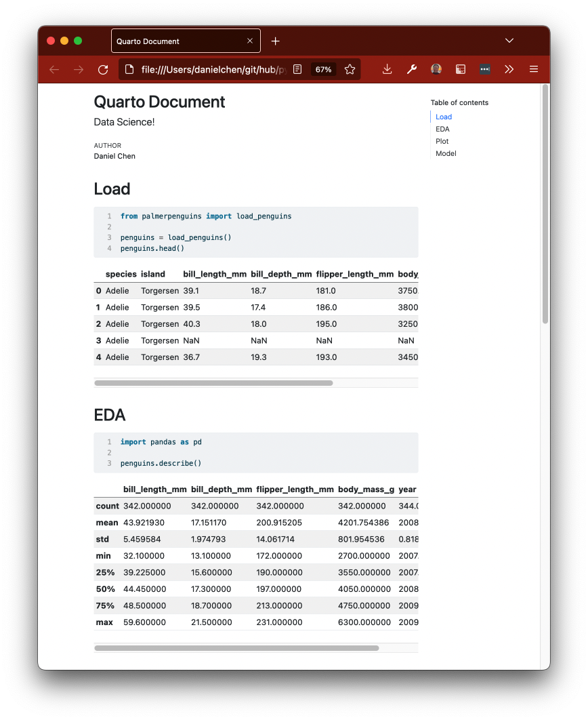
Task: Open the new tab with plus button
Action: pyautogui.click(x=275, y=41)
